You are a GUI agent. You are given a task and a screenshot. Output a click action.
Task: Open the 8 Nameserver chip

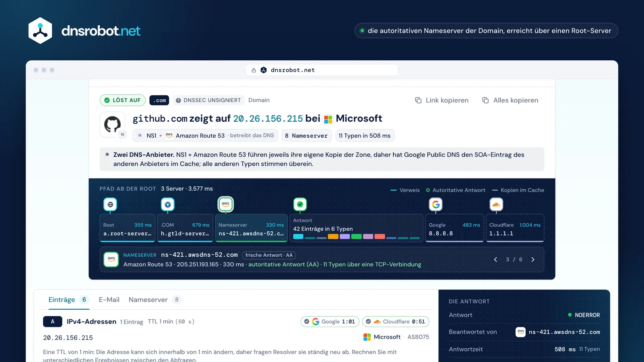pyautogui.click(x=307, y=136)
